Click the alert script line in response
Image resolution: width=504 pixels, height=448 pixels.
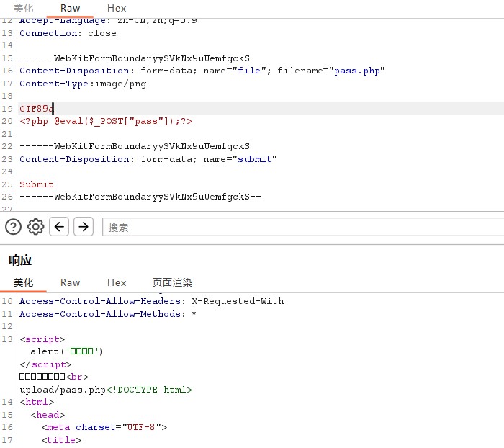[x=66, y=351]
